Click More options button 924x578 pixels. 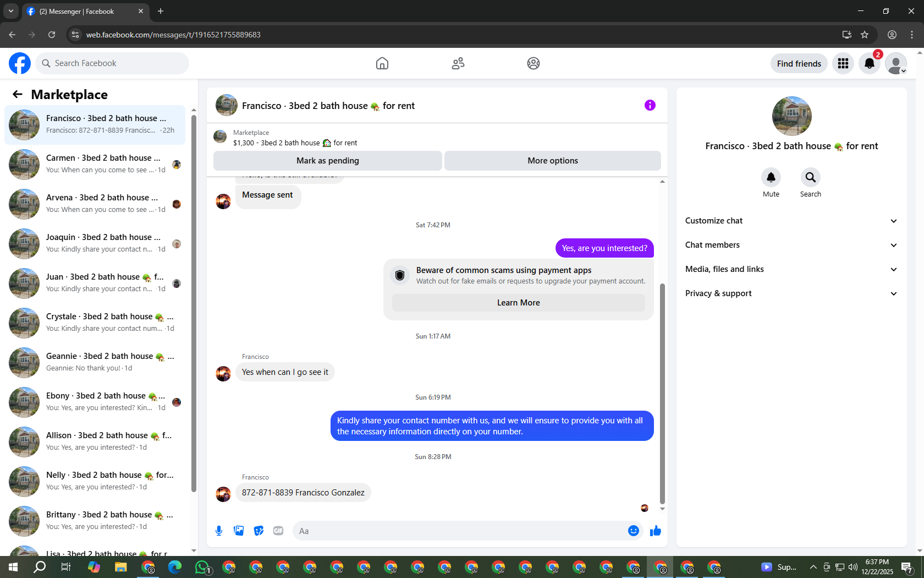click(x=553, y=161)
